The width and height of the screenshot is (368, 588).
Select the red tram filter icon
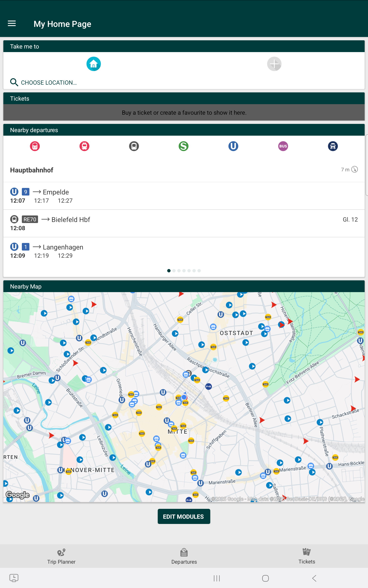point(84,146)
